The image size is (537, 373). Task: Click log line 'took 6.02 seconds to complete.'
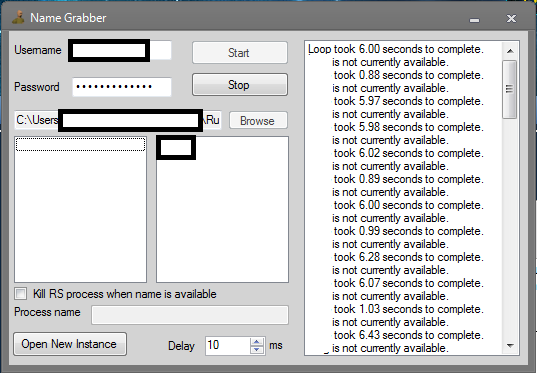pos(409,153)
